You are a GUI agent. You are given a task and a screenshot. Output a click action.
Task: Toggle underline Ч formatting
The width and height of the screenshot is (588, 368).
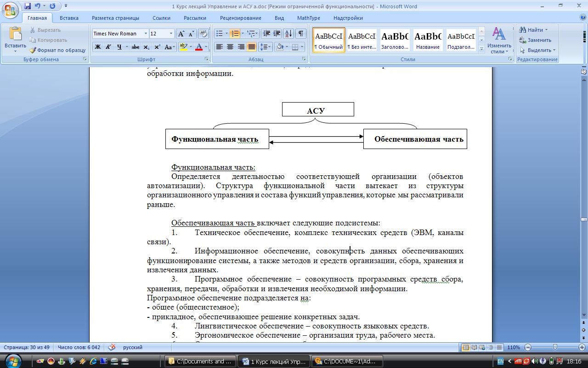tap(119, 47)
